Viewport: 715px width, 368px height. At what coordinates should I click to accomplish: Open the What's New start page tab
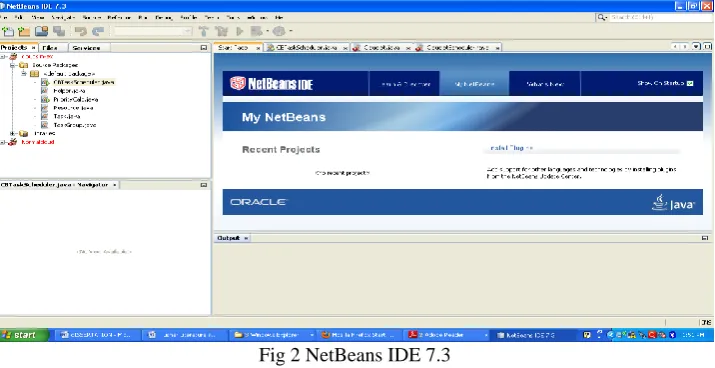pyautogui.click(x=545, y=84)
